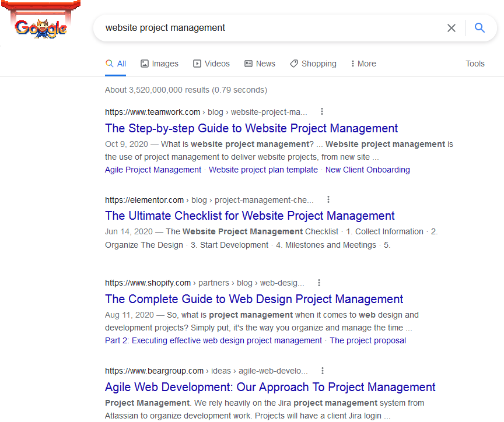Open the options menu on the Beargroup result

click(323, 370)
